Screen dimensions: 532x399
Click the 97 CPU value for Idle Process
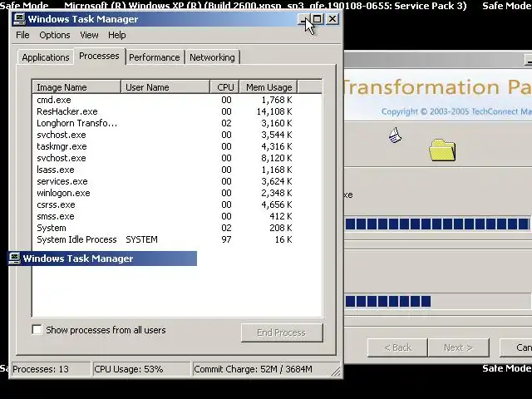tap(226, 239)
